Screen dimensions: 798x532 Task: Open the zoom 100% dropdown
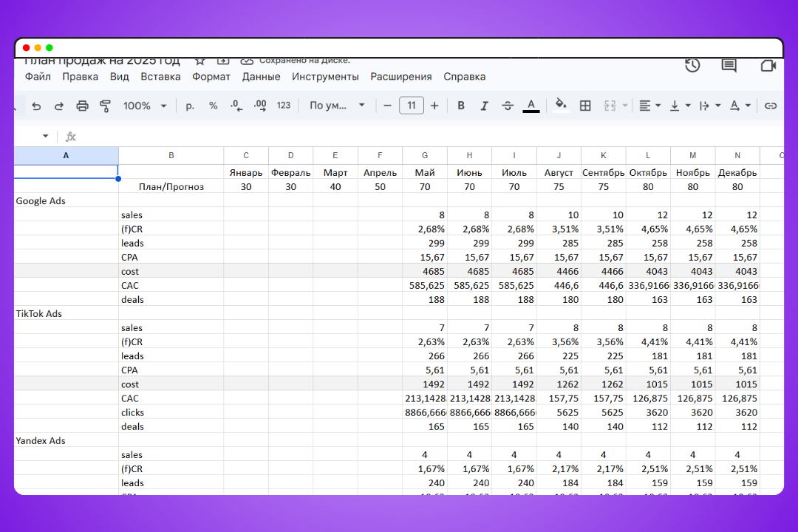tap(145, 106)
